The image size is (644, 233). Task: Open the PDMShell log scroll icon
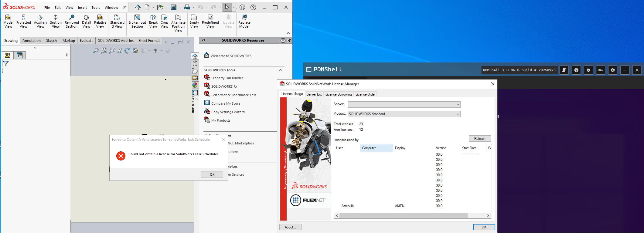[x=564, y=70]
